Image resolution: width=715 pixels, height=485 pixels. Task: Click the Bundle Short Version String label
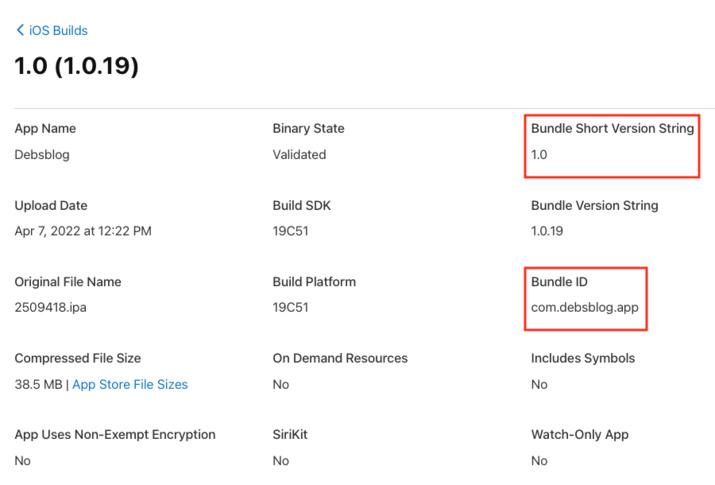point(612,129)
